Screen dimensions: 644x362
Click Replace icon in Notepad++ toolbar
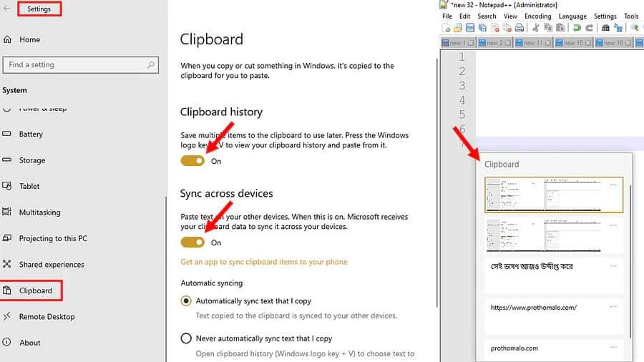pos(618,27)
